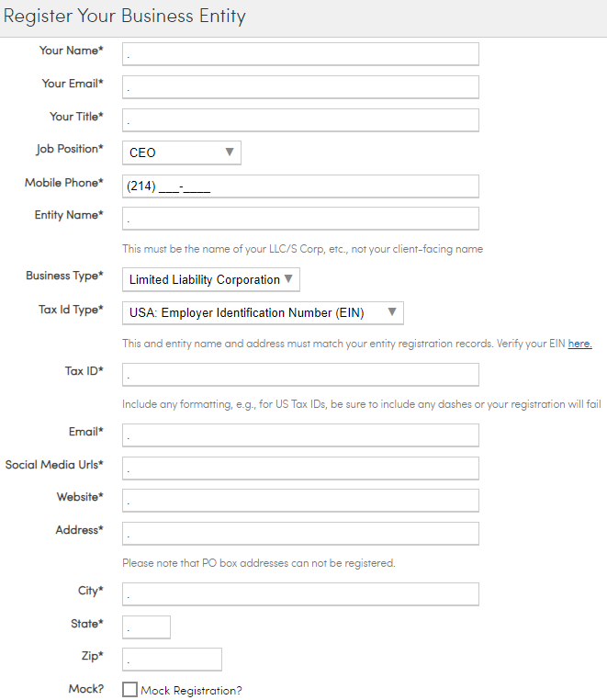The width and height of the screenshot is (607, 700).
Task: Focus the Entity Name field
Action: click(x=300, y=219)
